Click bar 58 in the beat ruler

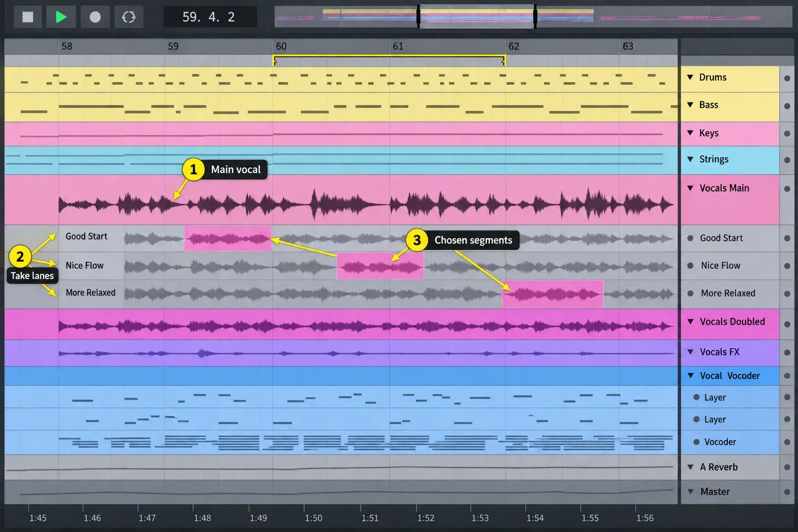[x=67, y=46]
